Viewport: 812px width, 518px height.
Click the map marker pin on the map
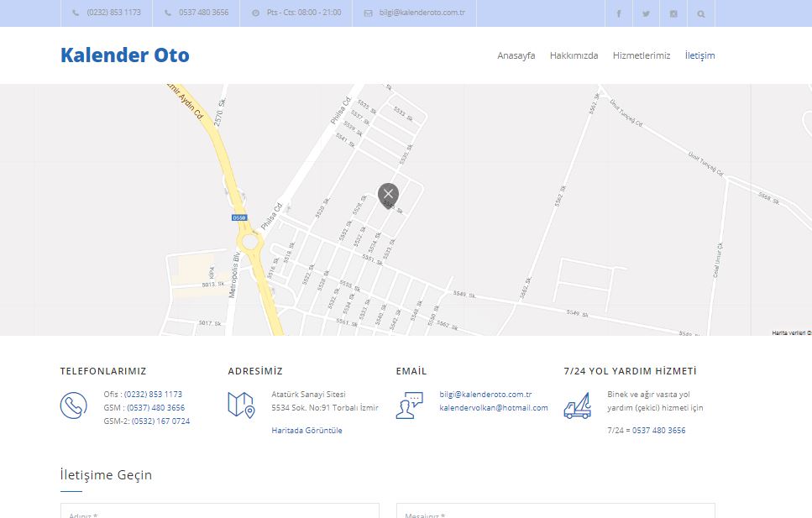pyautogui.click(x=389, y=196)
